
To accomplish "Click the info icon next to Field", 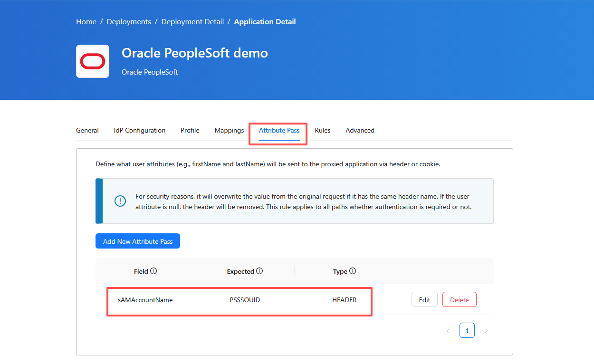I will pyautogui.click(x=153, y=271).
